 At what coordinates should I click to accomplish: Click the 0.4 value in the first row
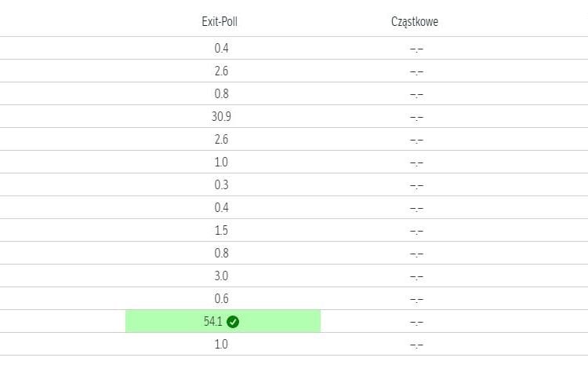click(222, 48)
